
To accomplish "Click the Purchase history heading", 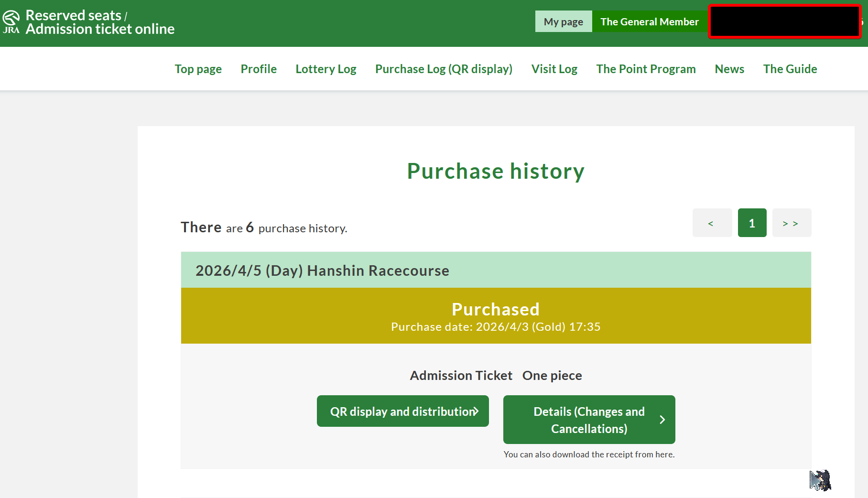I will [496, 171].
